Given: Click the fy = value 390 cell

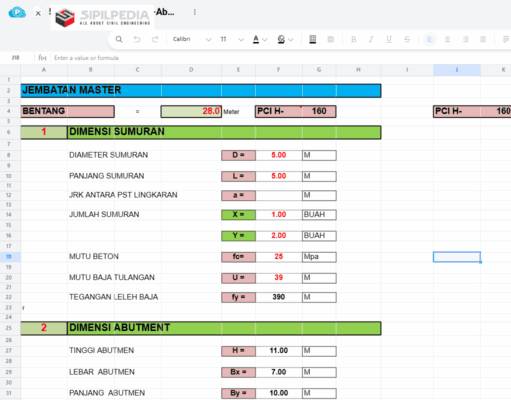Looking at the screenshot, I should tap(279, 297).
